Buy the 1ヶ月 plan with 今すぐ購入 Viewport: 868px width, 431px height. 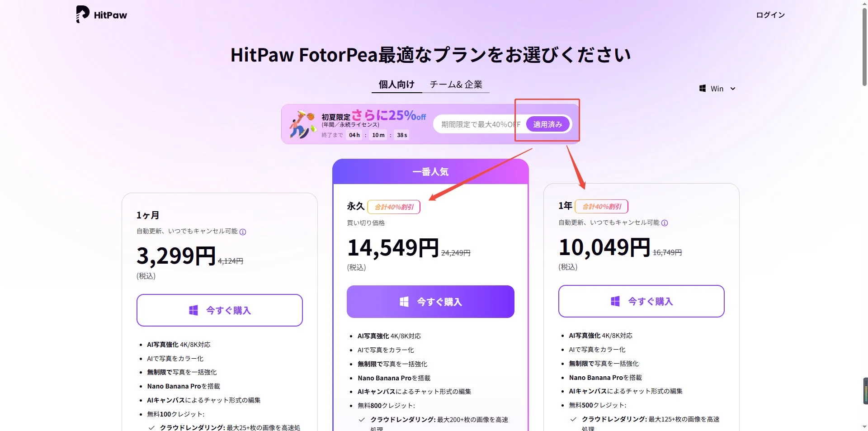pyautogui.click(x=220, y=310)
